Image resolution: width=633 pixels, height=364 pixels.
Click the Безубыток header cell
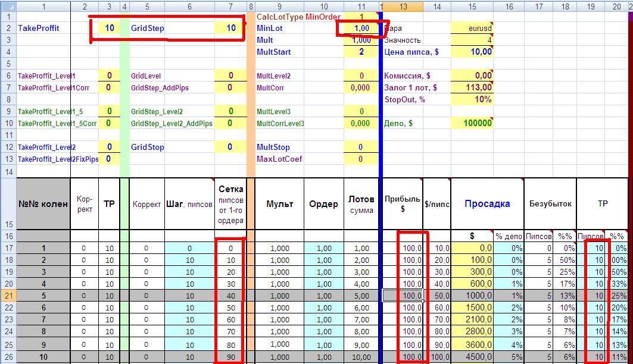[550, 204]
